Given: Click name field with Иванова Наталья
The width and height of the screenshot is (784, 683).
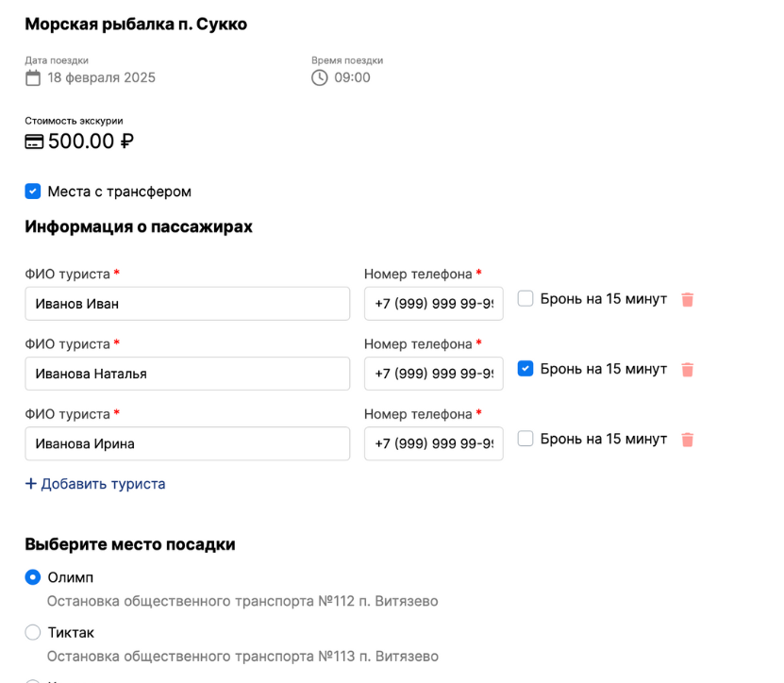Looking at the screenshot, I should click(187, 374).
